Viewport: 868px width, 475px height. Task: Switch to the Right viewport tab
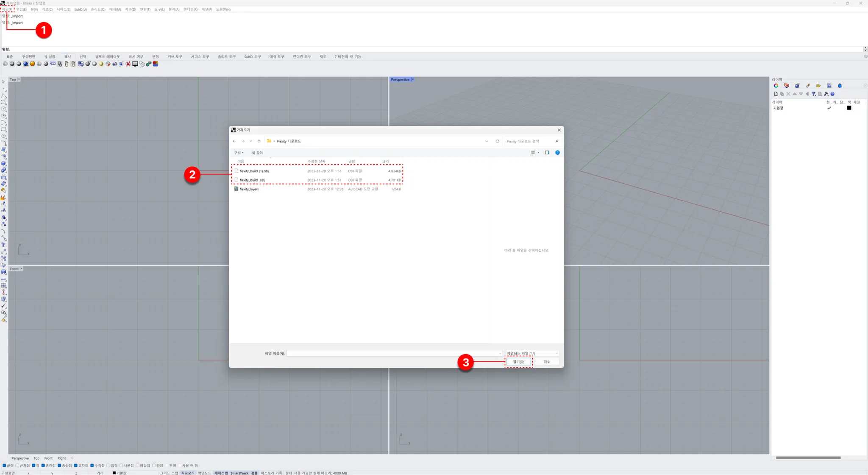[x=61, y=458]
